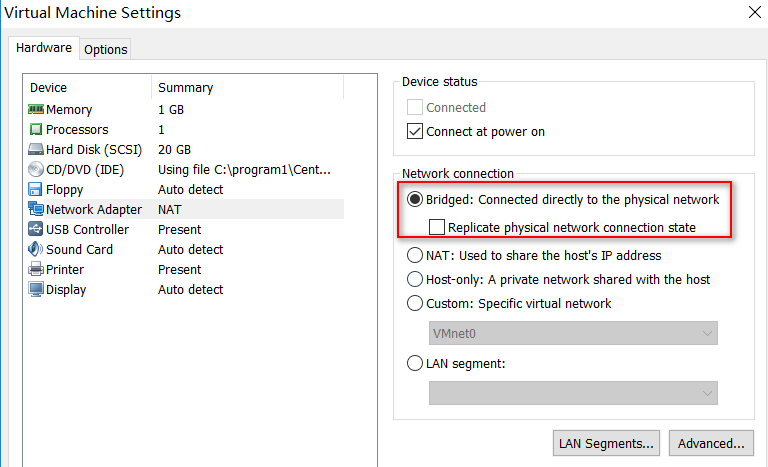The height and width of the screenshot is (467, 768).
Task: Click the Sound Card speaker icon
Action: (x=36, y=249)
